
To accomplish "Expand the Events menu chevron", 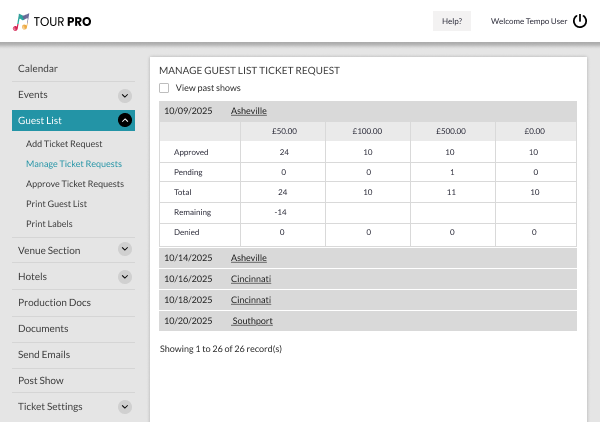I will pos(125,95).
